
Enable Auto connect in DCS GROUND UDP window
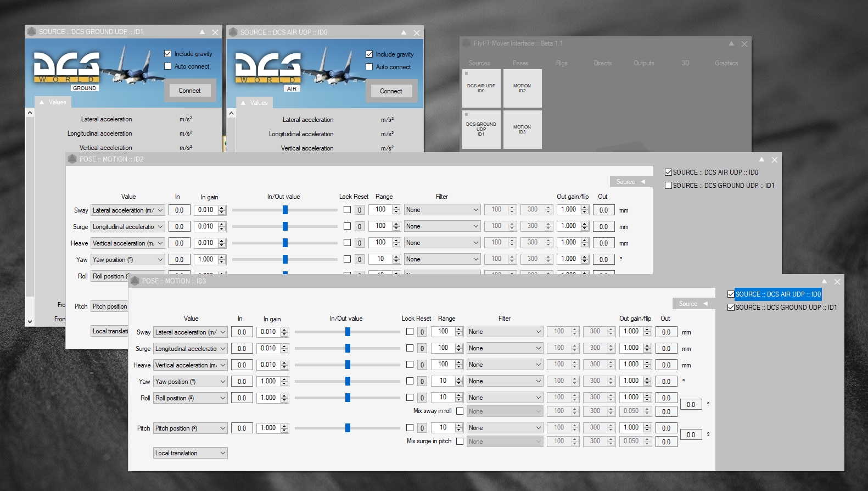(x=168, y=66)
